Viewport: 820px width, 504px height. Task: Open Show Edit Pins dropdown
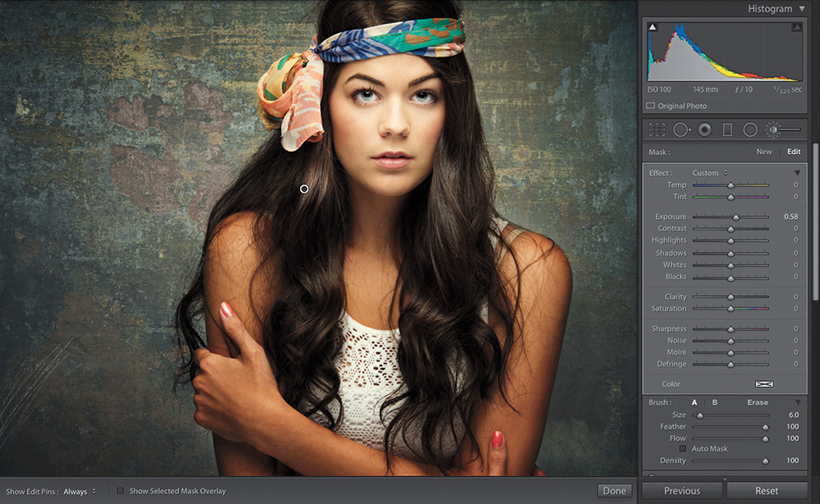point(80,491)
